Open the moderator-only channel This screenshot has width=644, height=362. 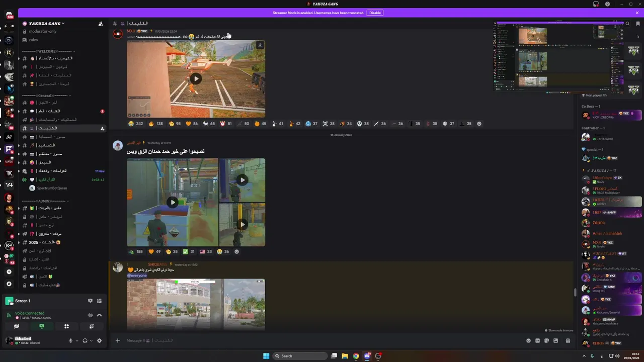click(62, 31)
